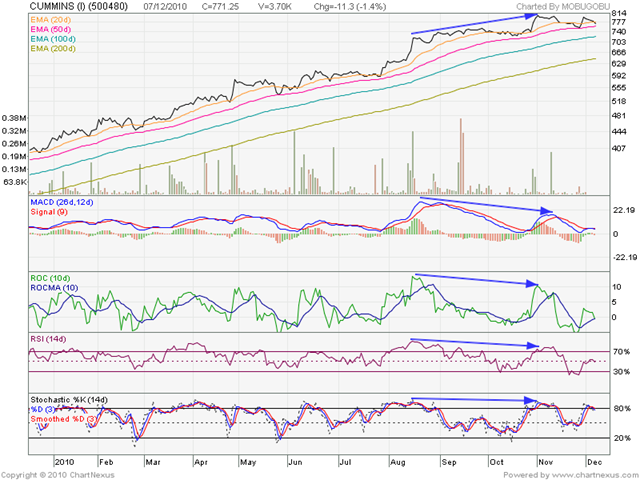Click the Charted By MOBUGOBU text

[563, 7]
